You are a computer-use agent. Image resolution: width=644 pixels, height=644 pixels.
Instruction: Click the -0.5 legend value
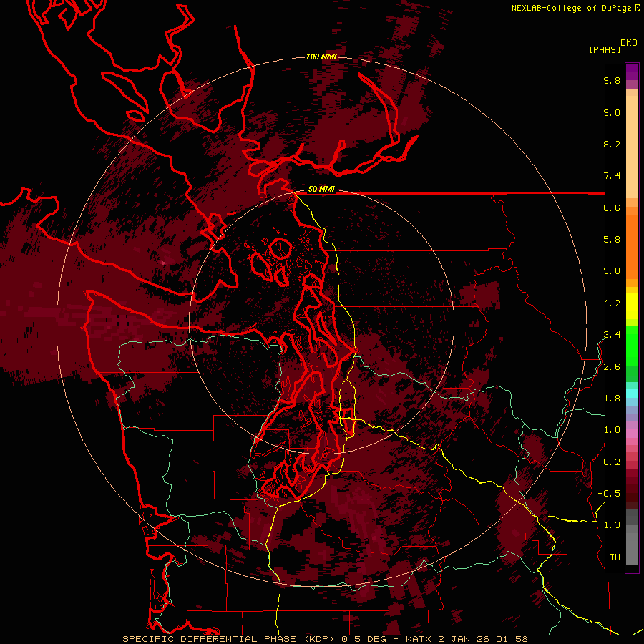(x=609, y=494)
